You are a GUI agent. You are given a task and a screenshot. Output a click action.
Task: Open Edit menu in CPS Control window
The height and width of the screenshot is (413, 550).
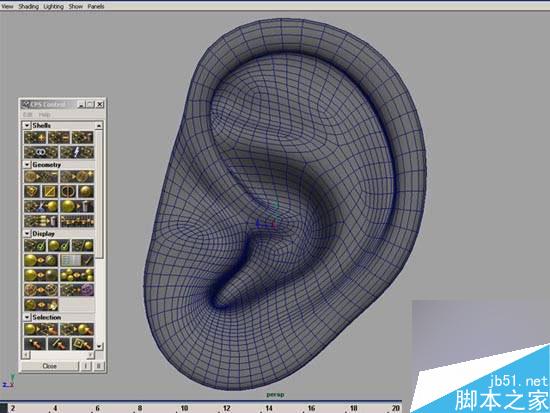[27, 115]
